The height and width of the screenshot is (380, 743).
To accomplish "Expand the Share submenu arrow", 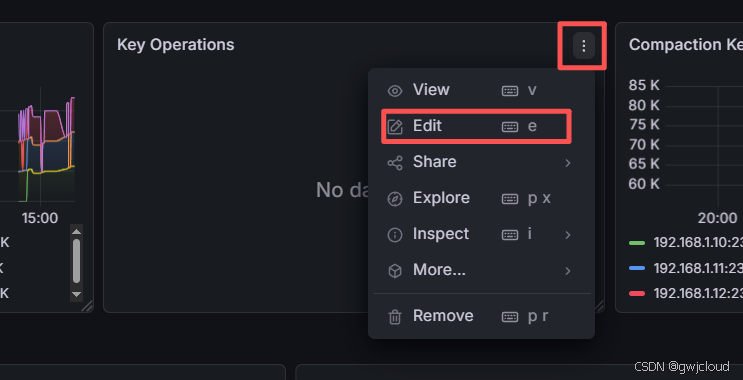I will click(x=568, y=163).
